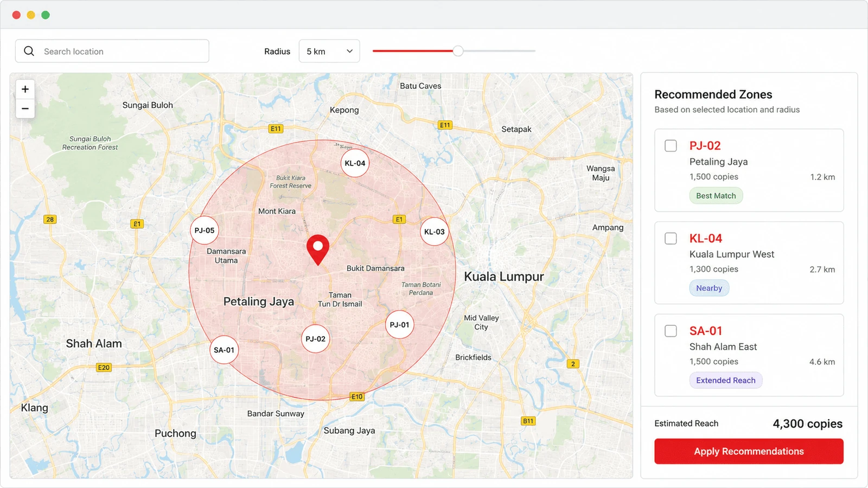
Task: Click the Shah Alam map label
Action: [x=94, y=343]
